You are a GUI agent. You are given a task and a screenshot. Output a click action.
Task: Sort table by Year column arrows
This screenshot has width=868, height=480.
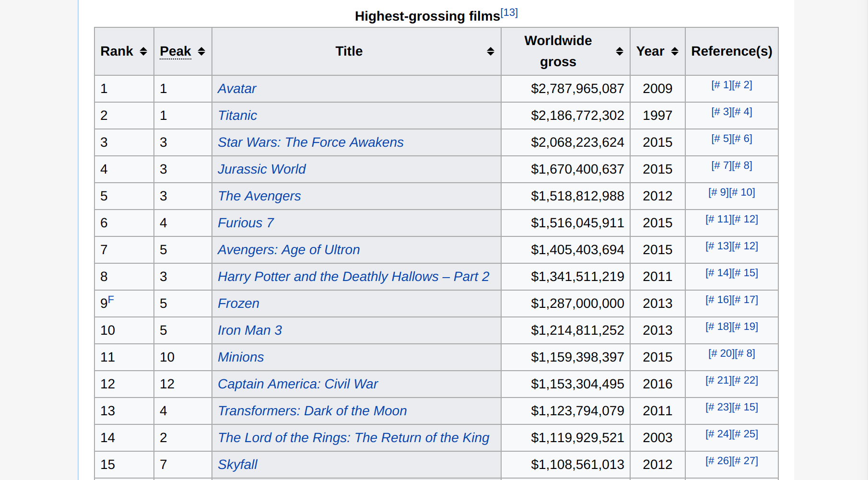[x=675, y=51]
